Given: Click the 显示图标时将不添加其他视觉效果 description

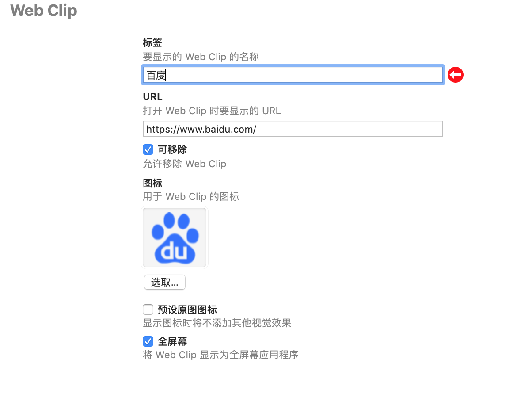Looking at the screenshot, I should point(217,323).
